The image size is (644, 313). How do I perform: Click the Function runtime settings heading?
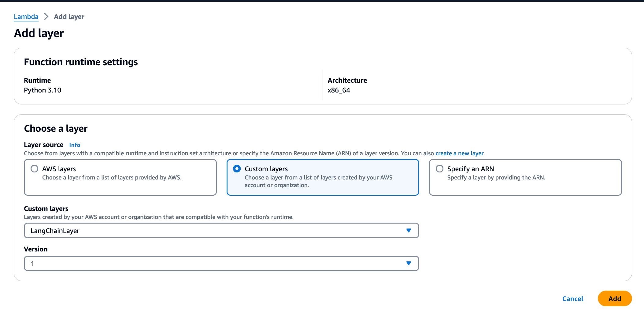[x=81, y=62]
